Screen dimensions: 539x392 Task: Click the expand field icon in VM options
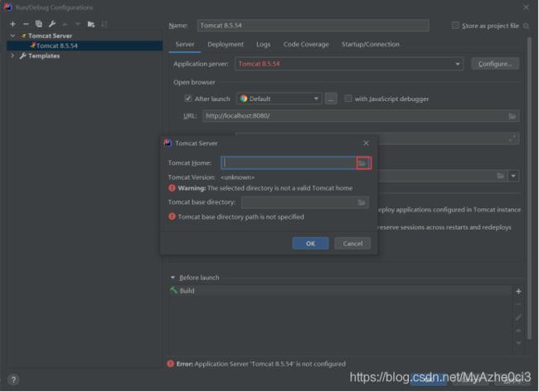[x=512, y=138]
